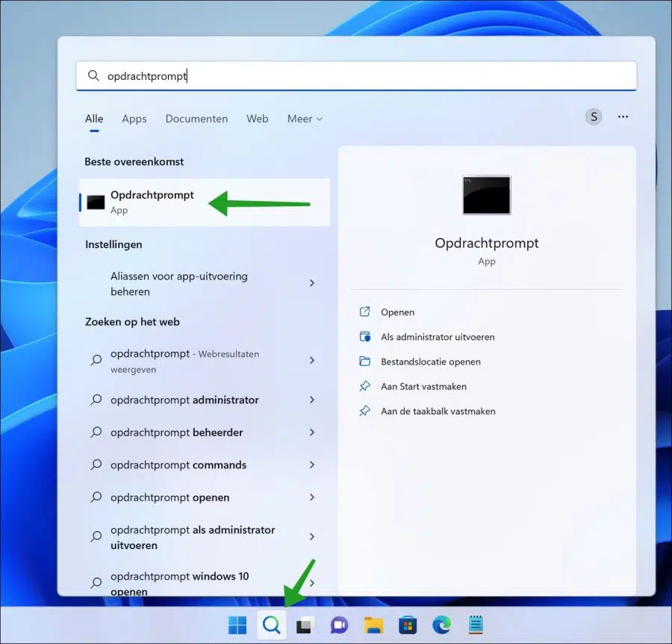
Task: Expand chevron for 'opdrachtprompt administrator'
Action: point(312,400)
